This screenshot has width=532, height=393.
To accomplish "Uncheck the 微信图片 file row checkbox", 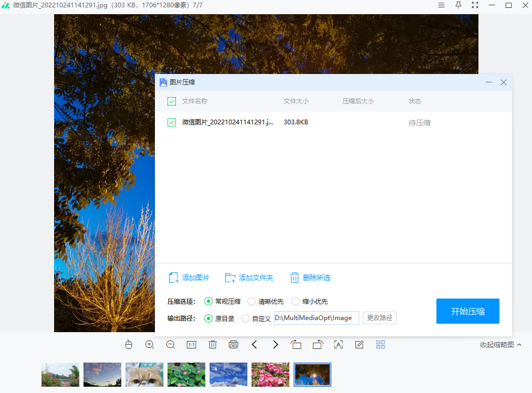I will (171, 122).
